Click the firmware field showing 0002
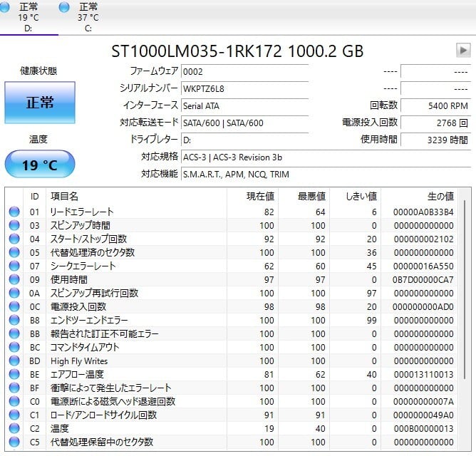476x456 pixels. click(244, 72)
